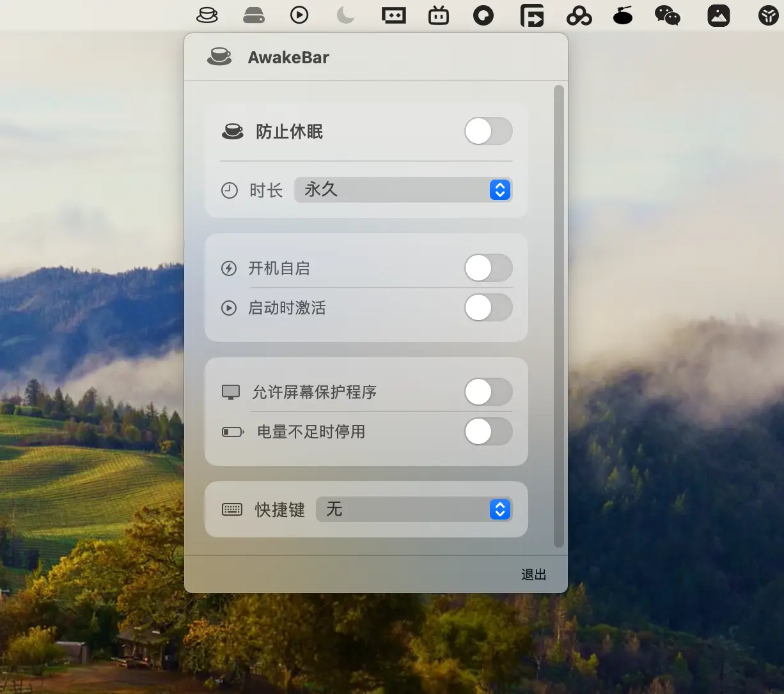The width and height of the screenshot is (784, 694).
Task: Toggle the 电量不足时停用 switch
Action: (489, 432)
